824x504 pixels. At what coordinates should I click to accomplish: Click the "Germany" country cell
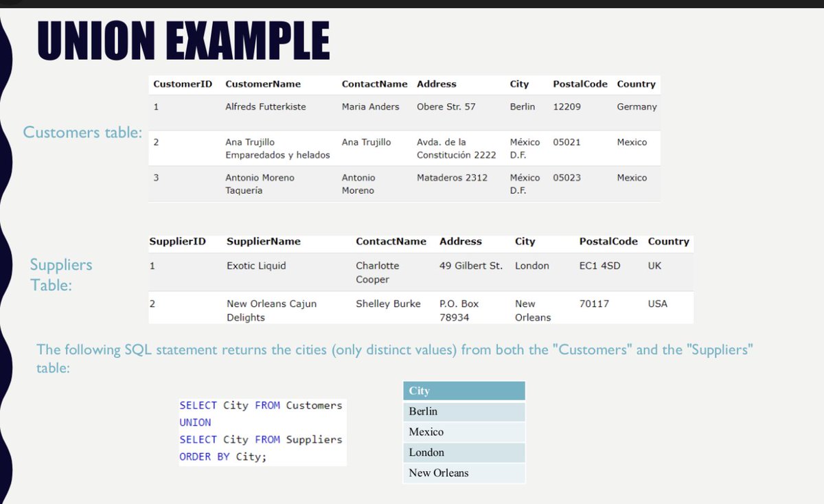point(637,106)
